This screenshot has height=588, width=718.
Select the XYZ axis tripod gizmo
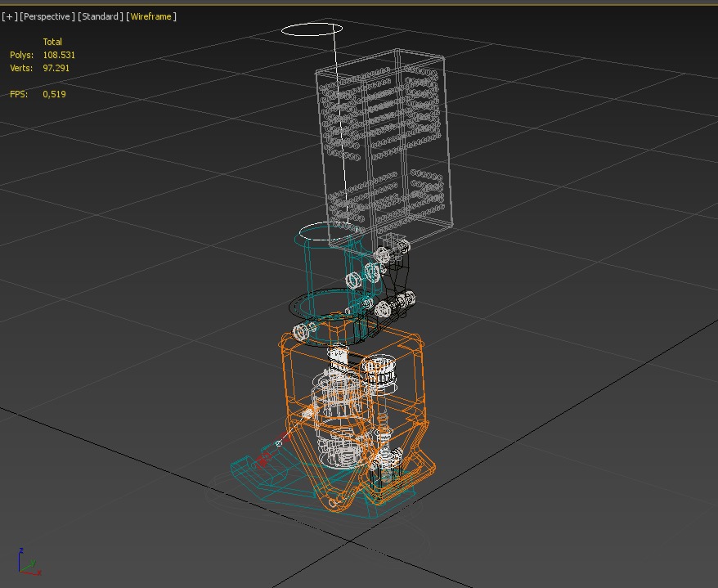29,562
